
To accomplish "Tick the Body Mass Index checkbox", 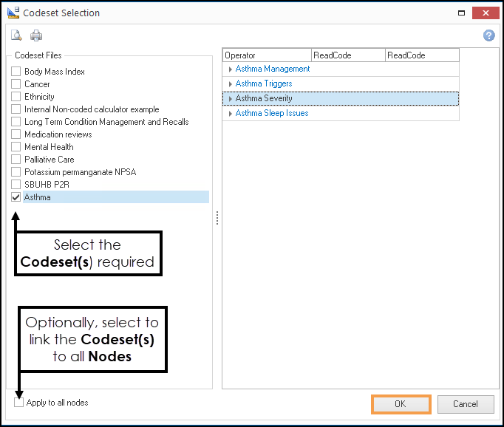I will (16, 72).
